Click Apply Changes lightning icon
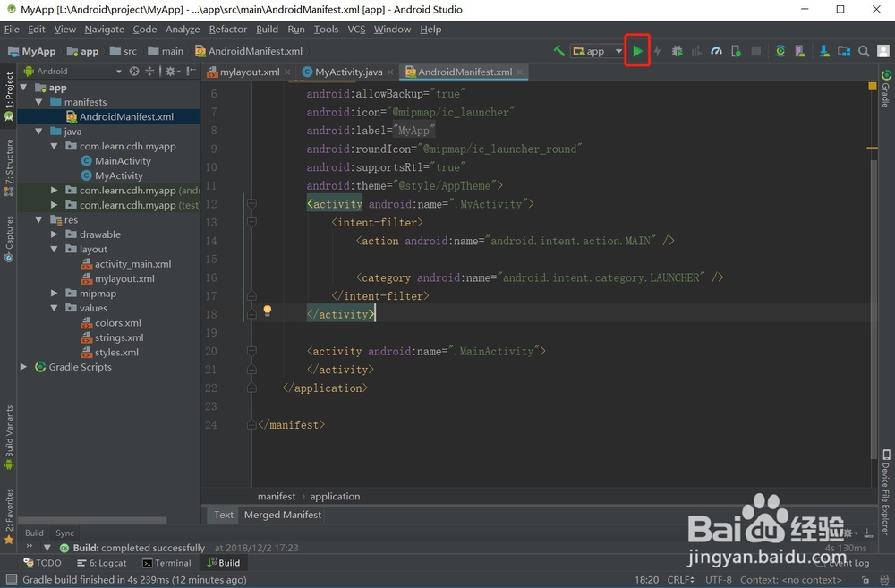895x588 pixels. click(x=657, y=51)
